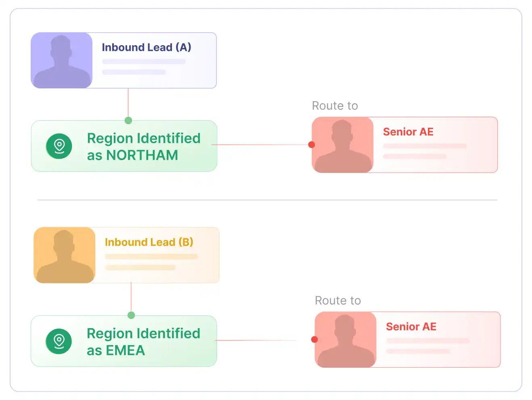Image resolution: width=532 pixels, height=400 pixels.
Task: Click the bottom Senior AE avatar
Action: click(346, 340)
